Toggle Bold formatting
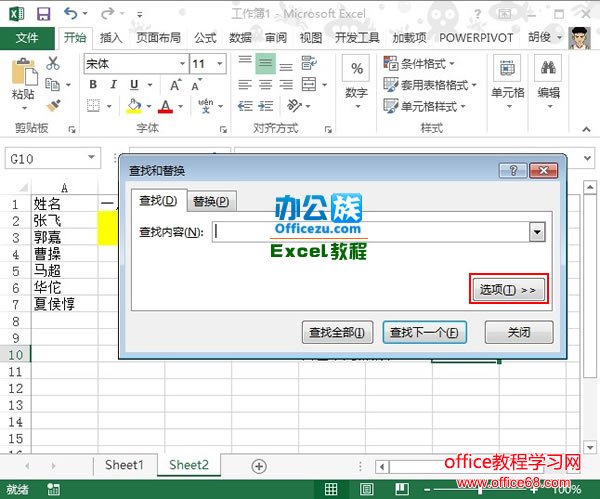 tap(93, 84)
